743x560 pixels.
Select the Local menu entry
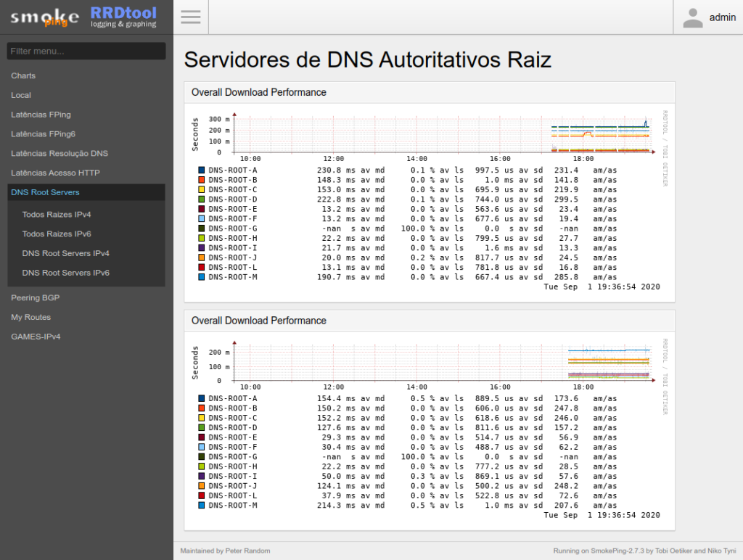[x=21, y=95]
